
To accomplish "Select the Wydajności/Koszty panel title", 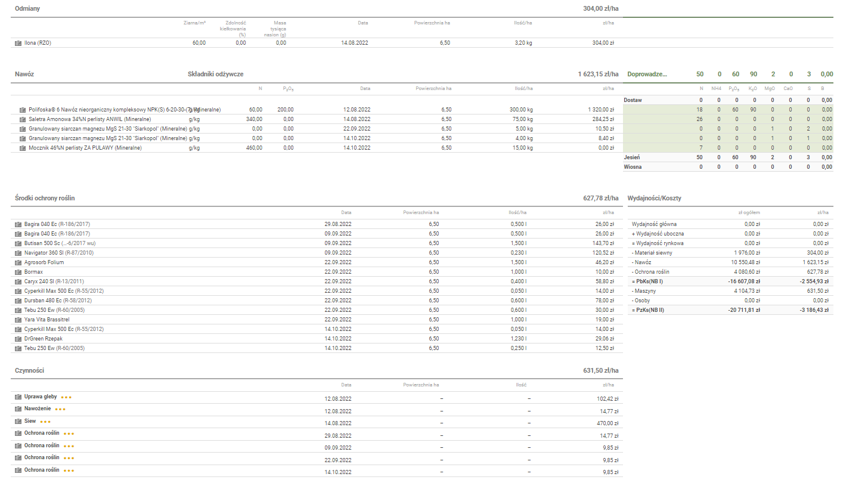I will [654, 198].
